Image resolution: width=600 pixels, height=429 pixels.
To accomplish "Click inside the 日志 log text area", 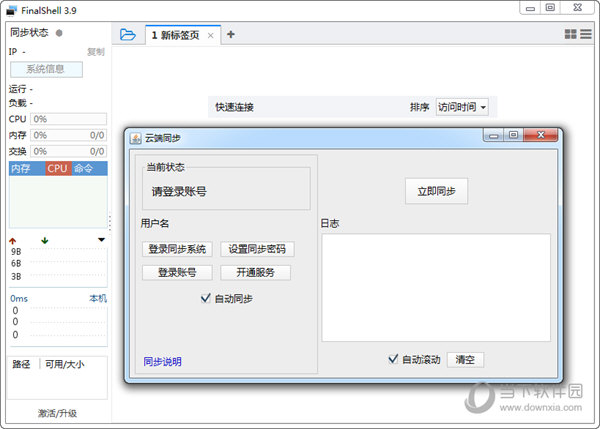I will tap(436, 287).
